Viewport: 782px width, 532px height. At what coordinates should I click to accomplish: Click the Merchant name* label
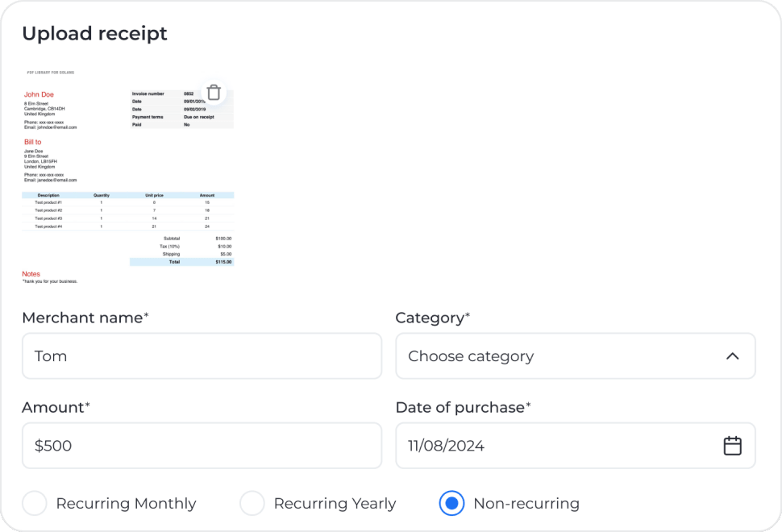point(85,318)
